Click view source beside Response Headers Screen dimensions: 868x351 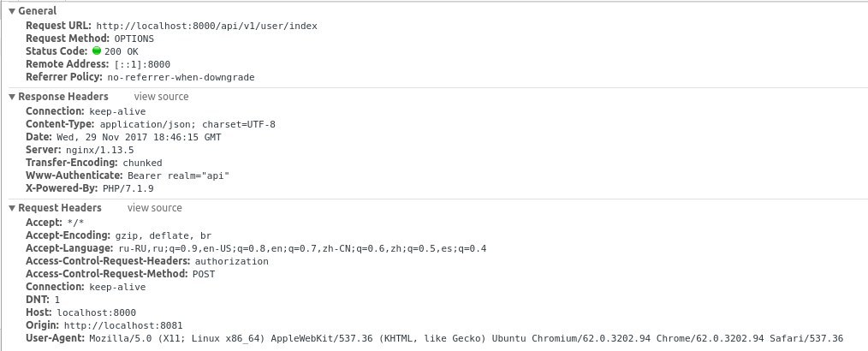tap(161, 97)
